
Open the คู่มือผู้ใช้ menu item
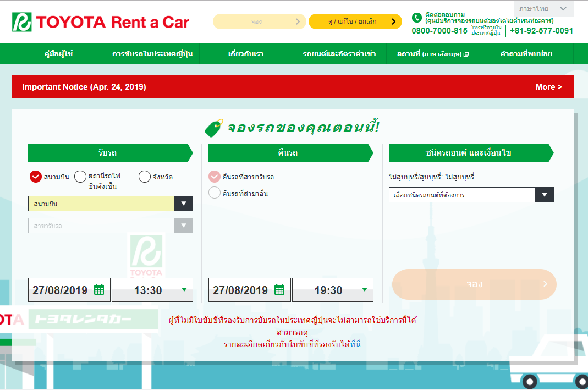[x=59, y=54]
